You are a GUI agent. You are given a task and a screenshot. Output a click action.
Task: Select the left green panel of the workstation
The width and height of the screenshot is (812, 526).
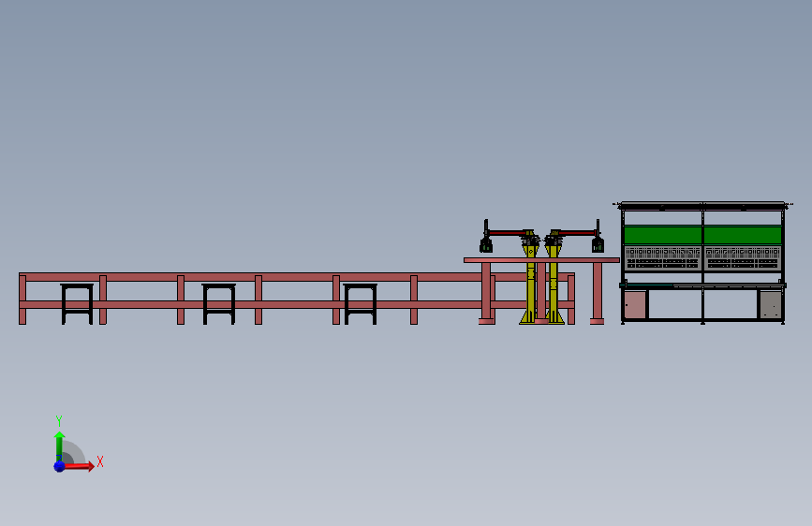coord(663,235)
